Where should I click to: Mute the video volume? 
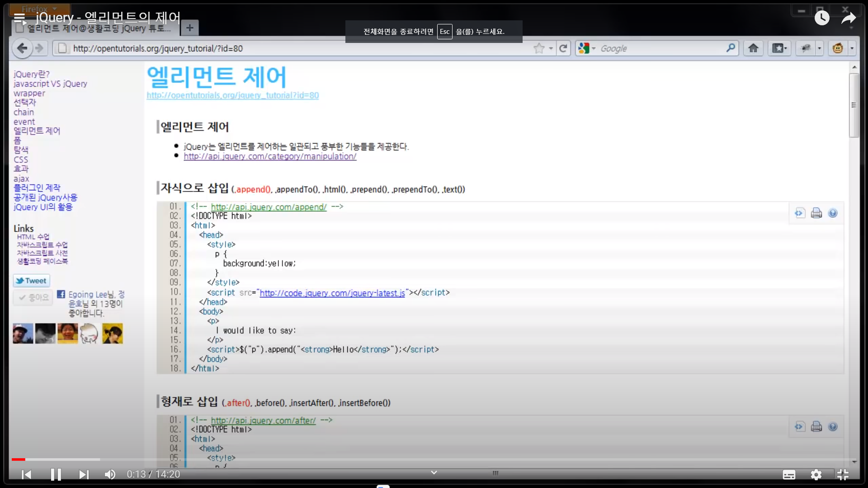[x=110, y=474]
